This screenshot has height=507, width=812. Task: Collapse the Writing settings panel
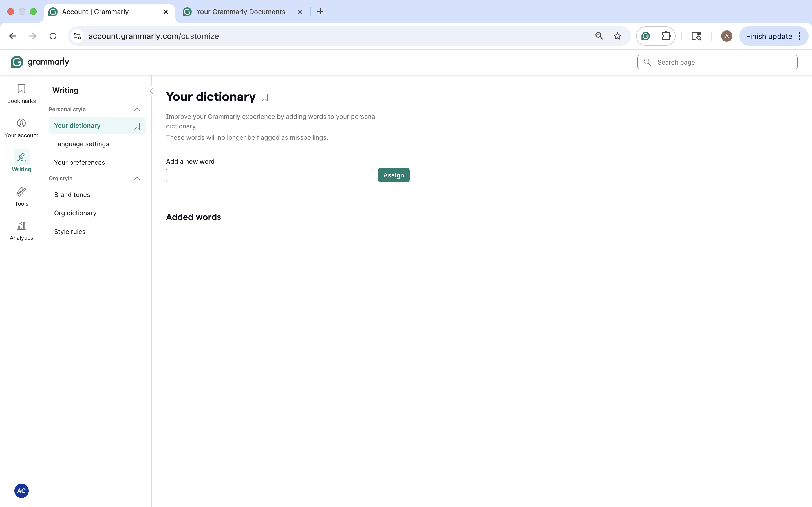(x=151, y=91)
